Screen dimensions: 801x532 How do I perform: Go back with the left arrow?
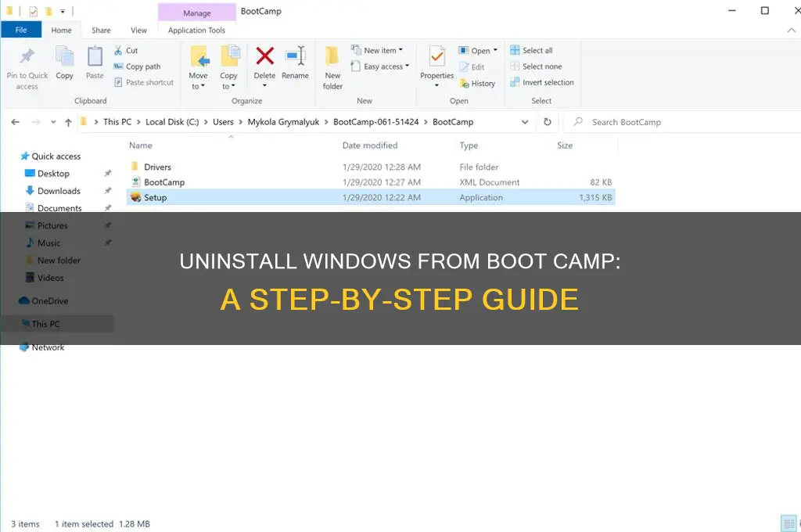16,122
